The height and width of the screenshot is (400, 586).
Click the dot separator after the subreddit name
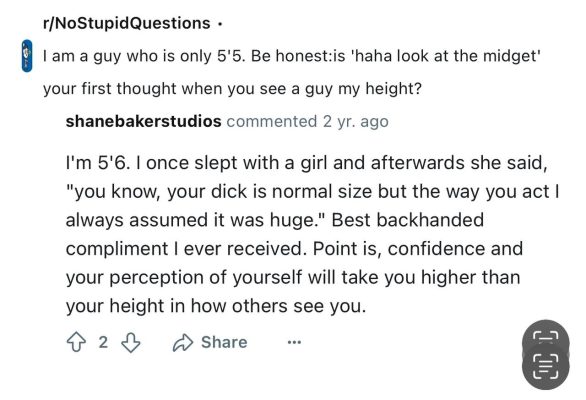point(220,25)
